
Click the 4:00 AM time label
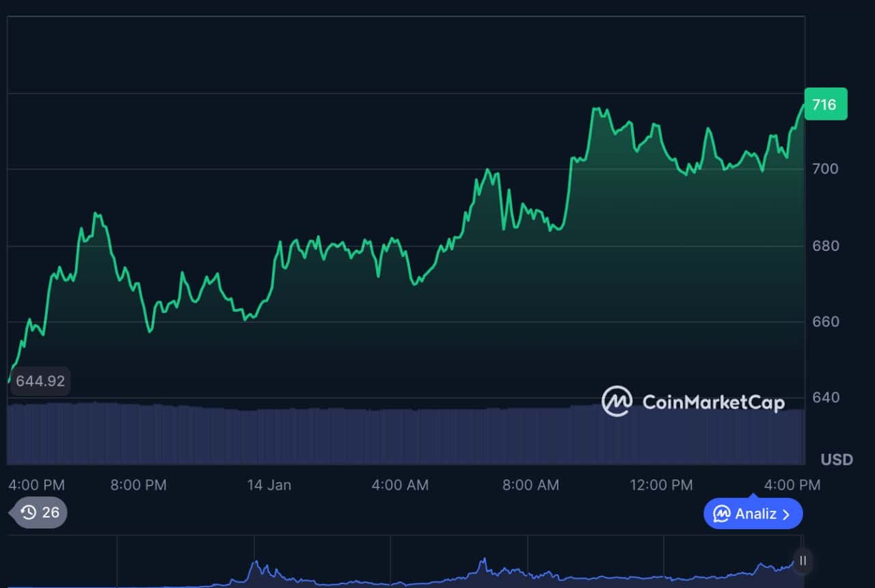(x=400, y=485)
